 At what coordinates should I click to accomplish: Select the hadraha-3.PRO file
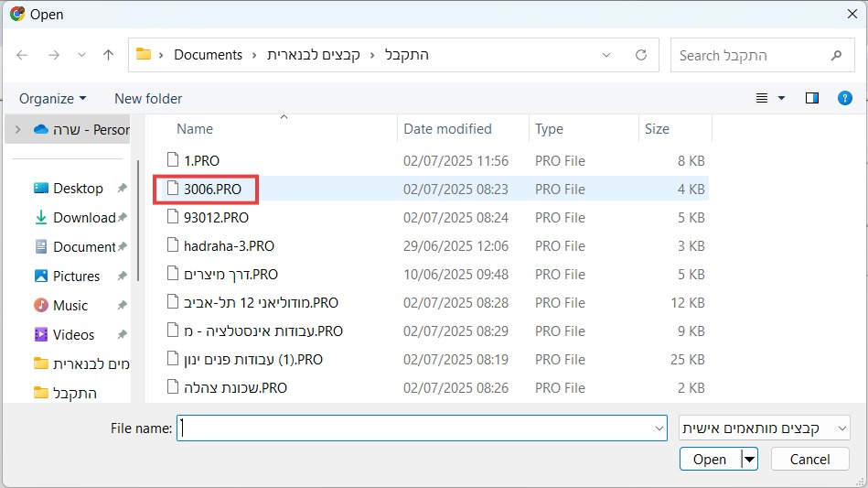click(229, 245)
